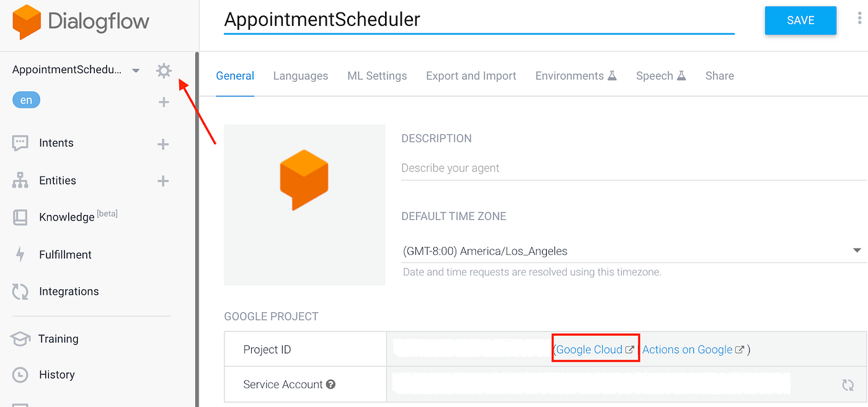Select the en language badge
The height and width of the screenshot is (407, 868).
point(25,99)
